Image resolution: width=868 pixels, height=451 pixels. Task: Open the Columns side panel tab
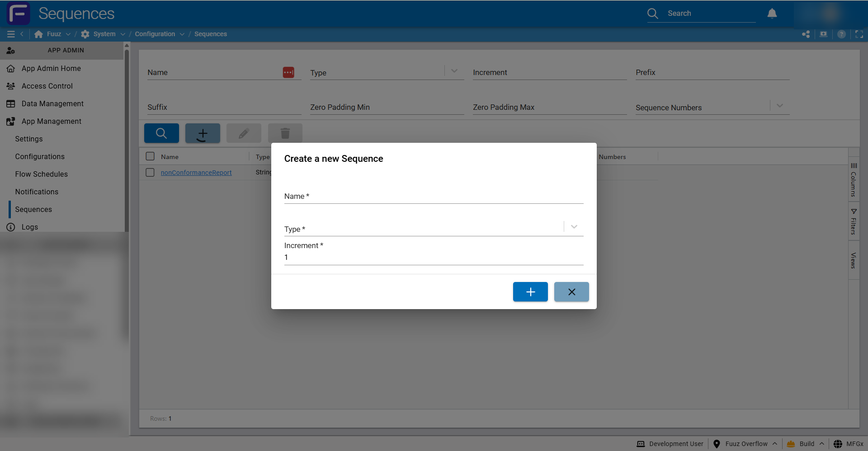tap(854, 180)
